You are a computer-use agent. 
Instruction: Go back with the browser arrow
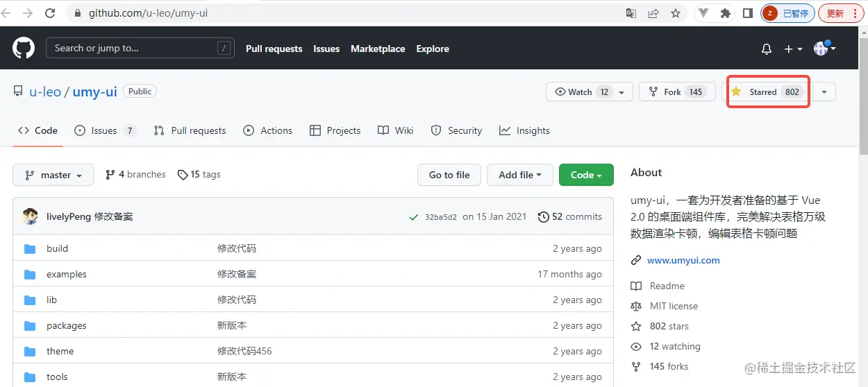6,13
